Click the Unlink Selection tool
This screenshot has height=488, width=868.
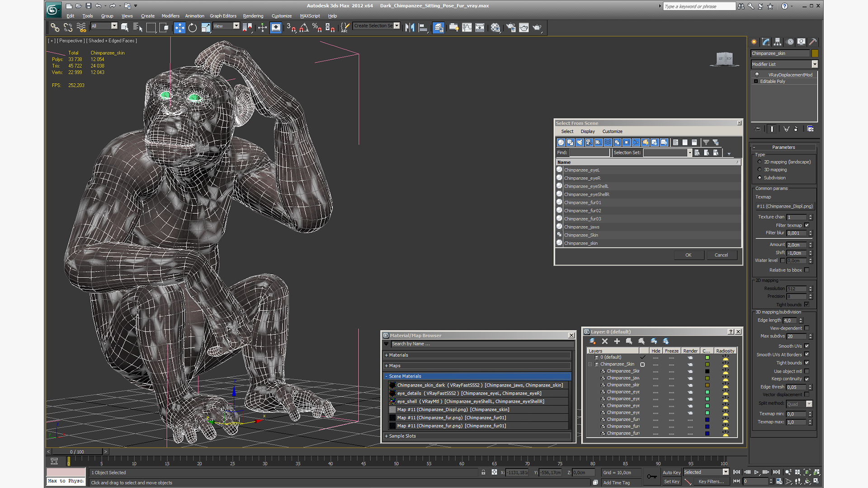click(68, 28)
